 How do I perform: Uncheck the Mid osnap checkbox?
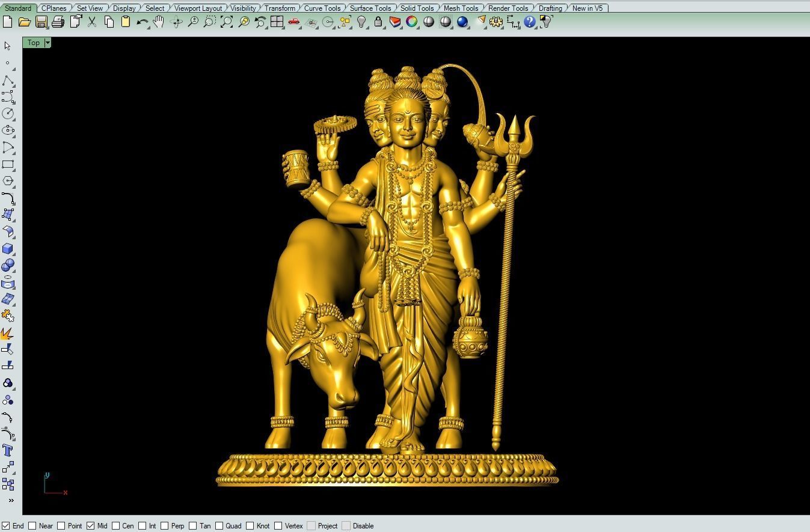[x=90, y=525]
